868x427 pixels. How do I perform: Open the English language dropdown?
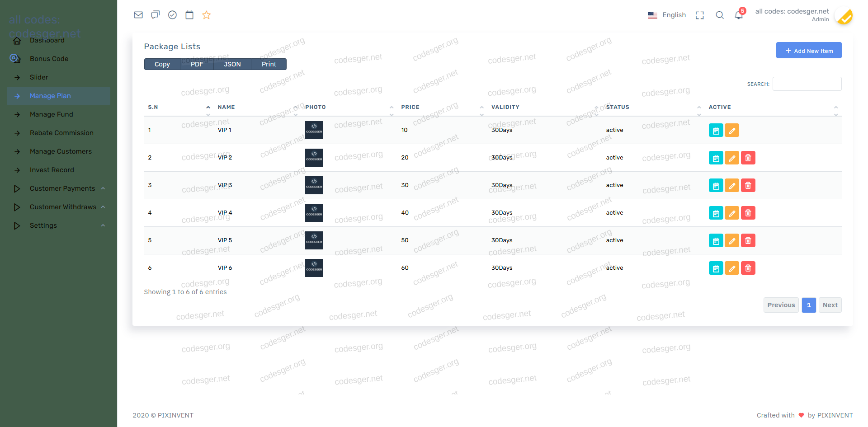[667, 15]
